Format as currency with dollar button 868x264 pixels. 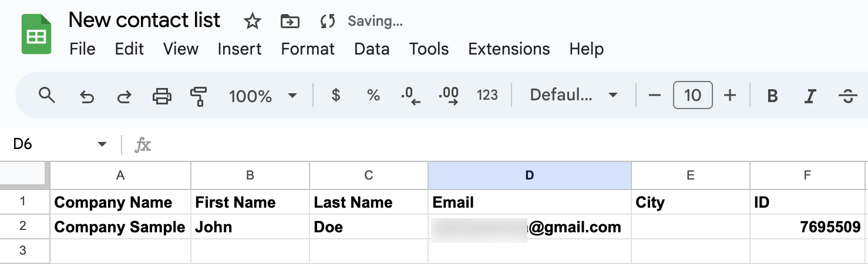coord(336,95)
